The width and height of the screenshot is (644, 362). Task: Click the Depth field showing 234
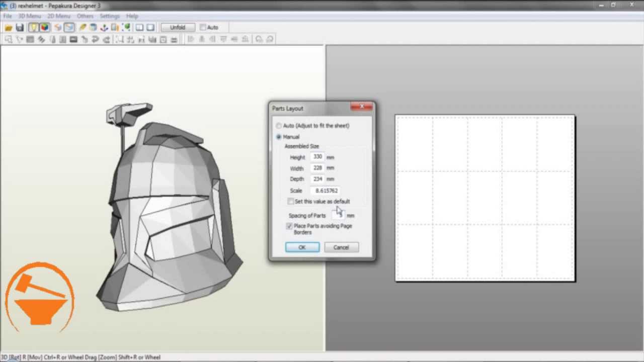point(317,179)
